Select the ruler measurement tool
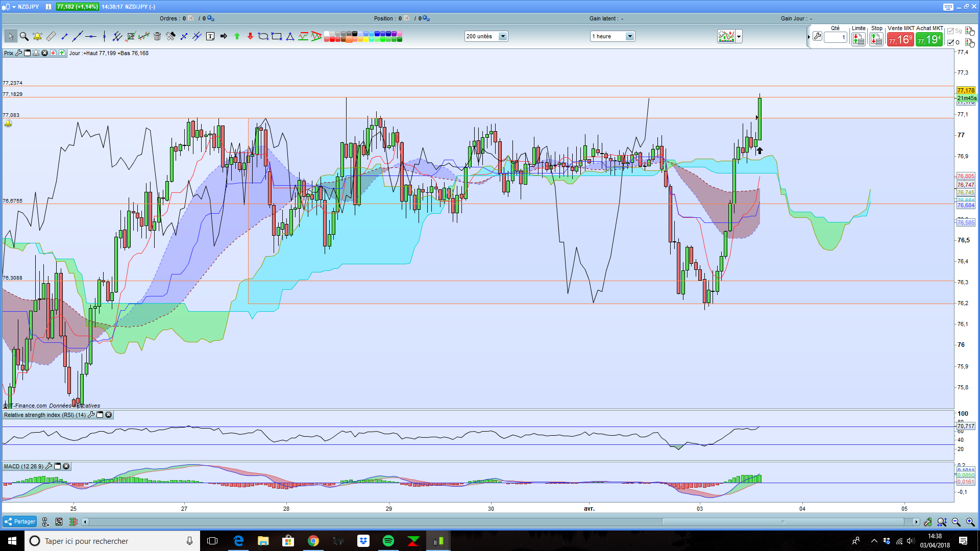 pos(51,36)
